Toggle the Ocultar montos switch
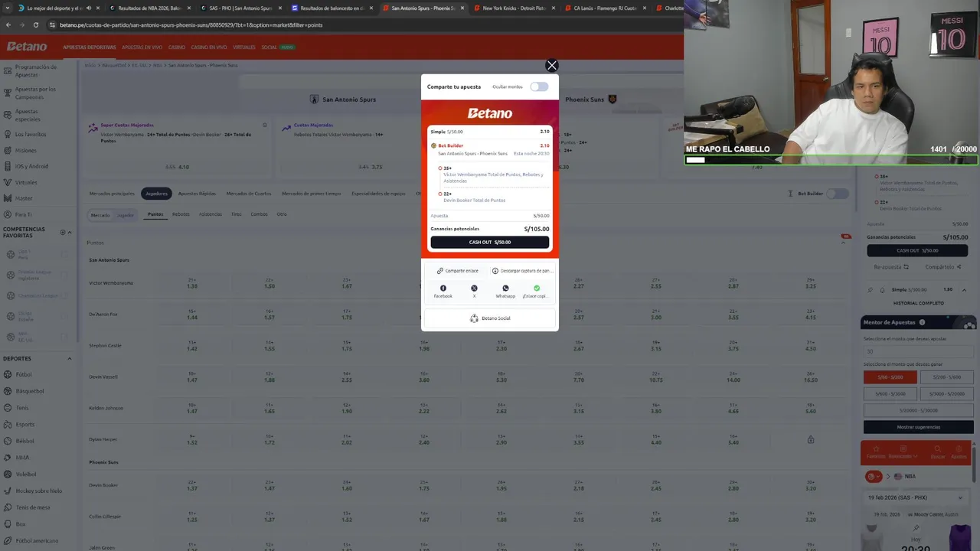Image resolution: width=980 pixels, height=551 pixels. pos(539,86)
